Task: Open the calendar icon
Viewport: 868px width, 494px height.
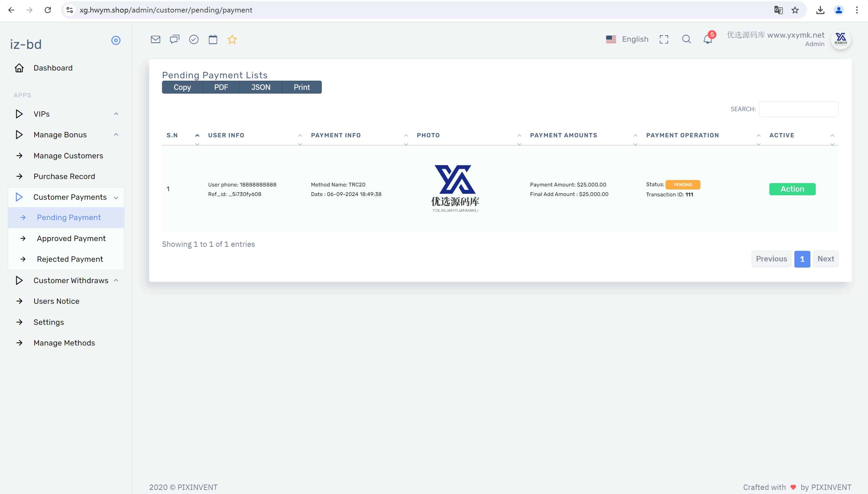Action: (213, 39)
